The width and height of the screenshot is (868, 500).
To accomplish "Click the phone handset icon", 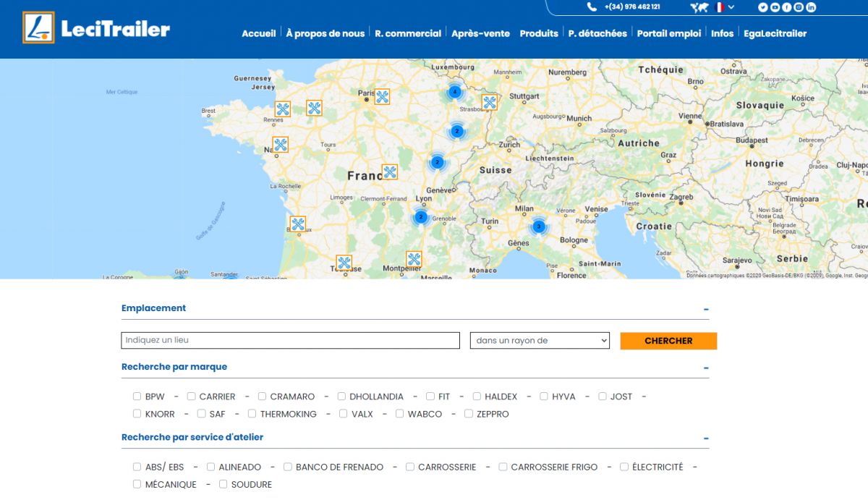I will click(x=592, y=7).
